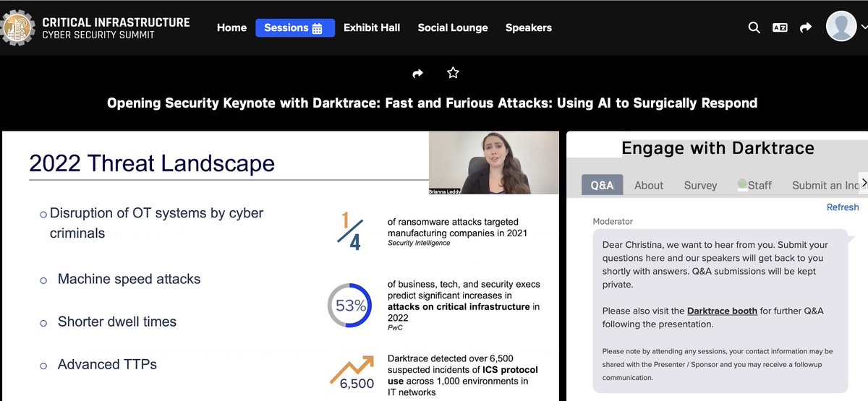This screenshot has height=401, width=868.
Task: Open the Sessions menu
Action: (x=295, y=27)
